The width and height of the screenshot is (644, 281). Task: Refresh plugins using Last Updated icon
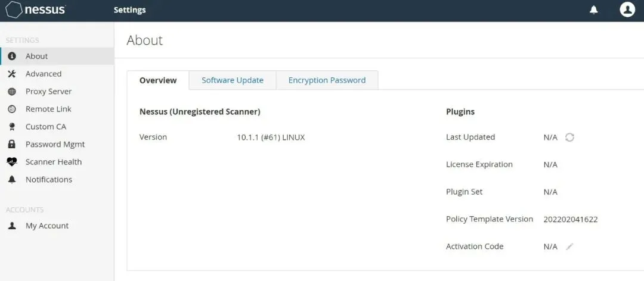pyautogui.click(x=569, y=138)
